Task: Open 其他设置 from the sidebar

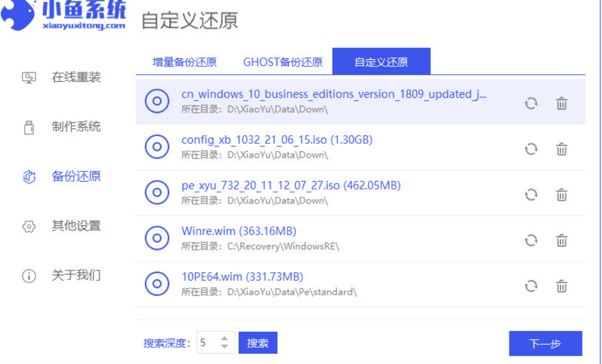Action: [x=76, y=226]
